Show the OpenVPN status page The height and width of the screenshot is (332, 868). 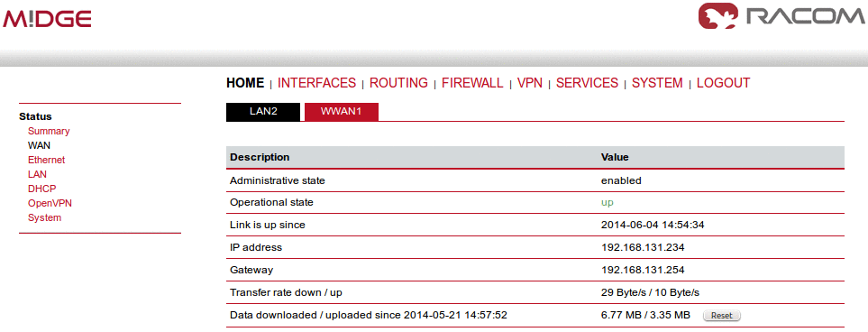click(50, 203)
